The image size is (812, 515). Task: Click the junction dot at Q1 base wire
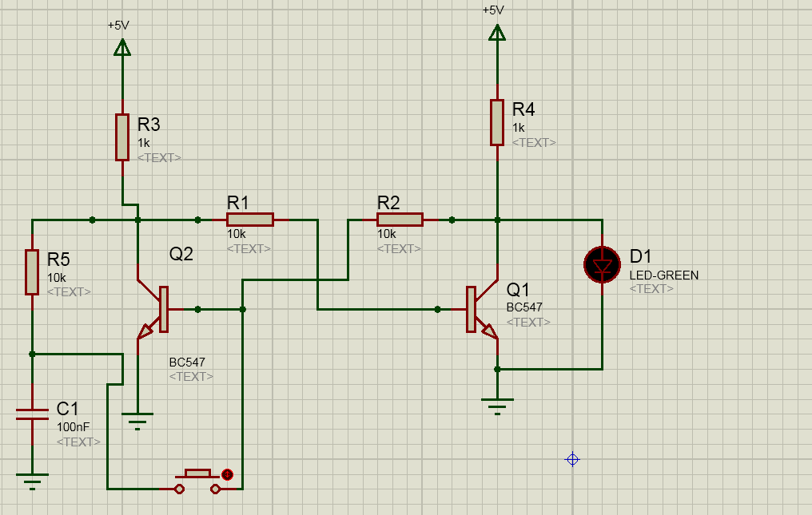tap(438, 310)
